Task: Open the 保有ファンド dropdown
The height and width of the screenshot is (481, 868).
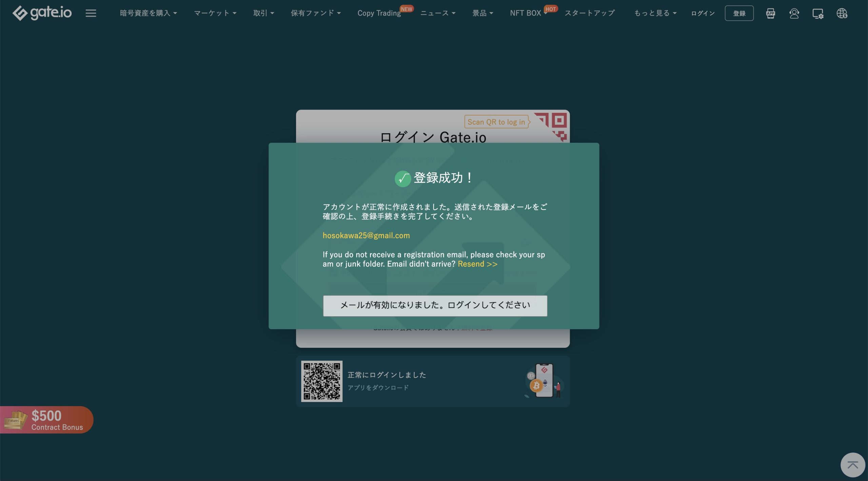Action: (316, 13)
